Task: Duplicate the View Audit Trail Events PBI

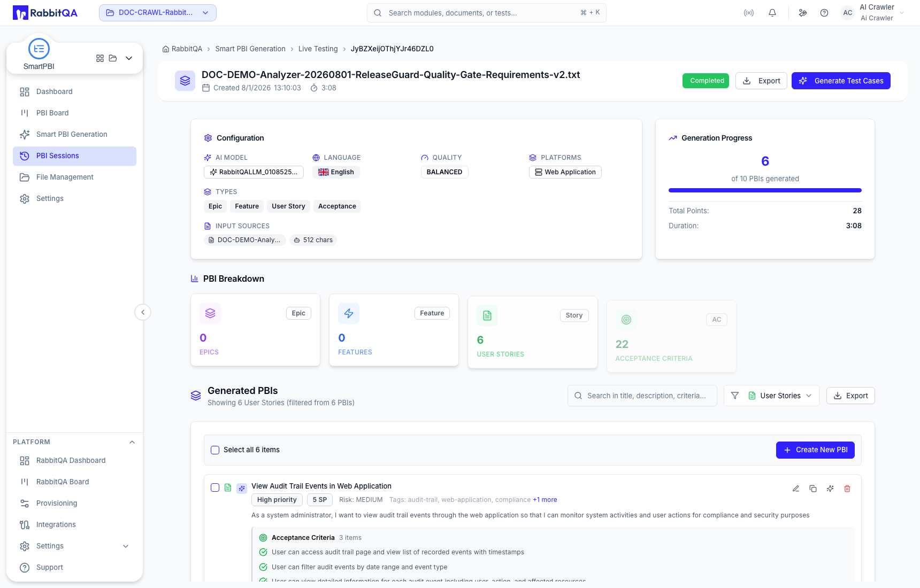Action: click(813, 489)
